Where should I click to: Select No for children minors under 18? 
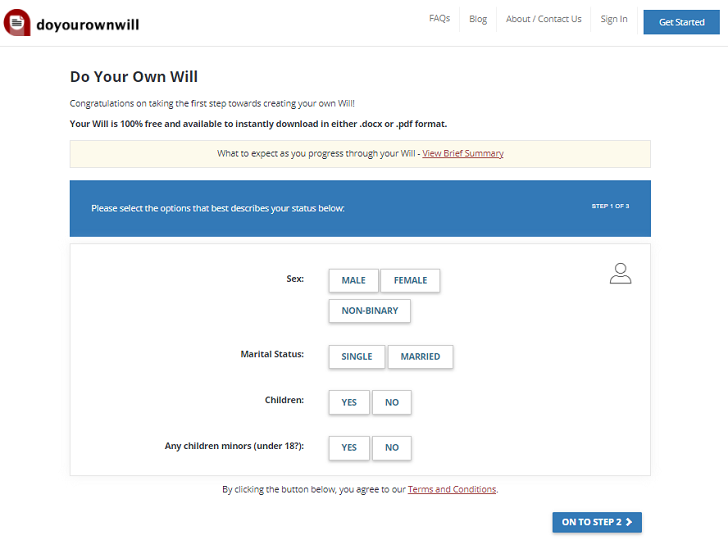tap(391, 448)
